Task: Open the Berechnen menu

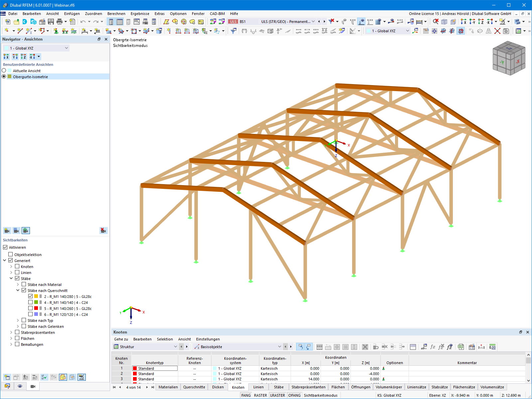Action: [116, 14]
